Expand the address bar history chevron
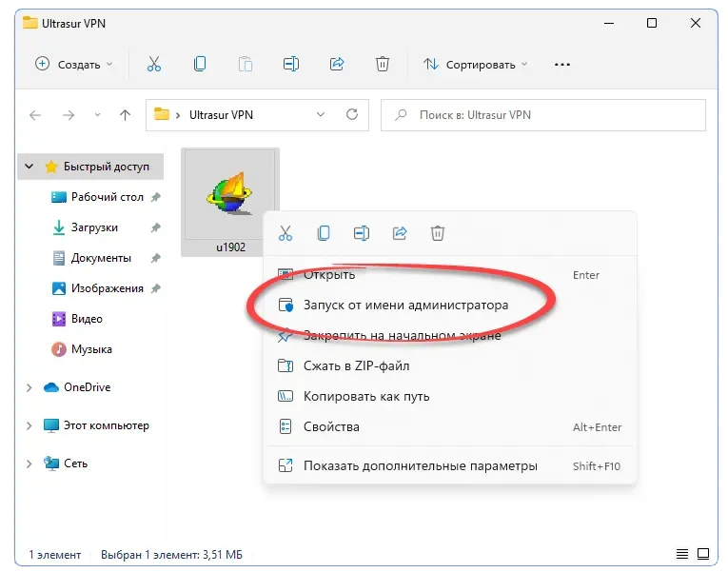This screenshot has height=572, width=728. (321, 114)
